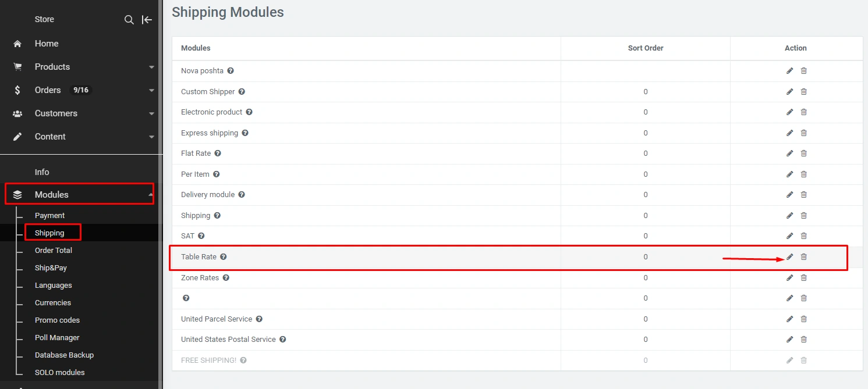Collapse the sidebar panel
Screen dimensions: 868x389
[147, 20]
